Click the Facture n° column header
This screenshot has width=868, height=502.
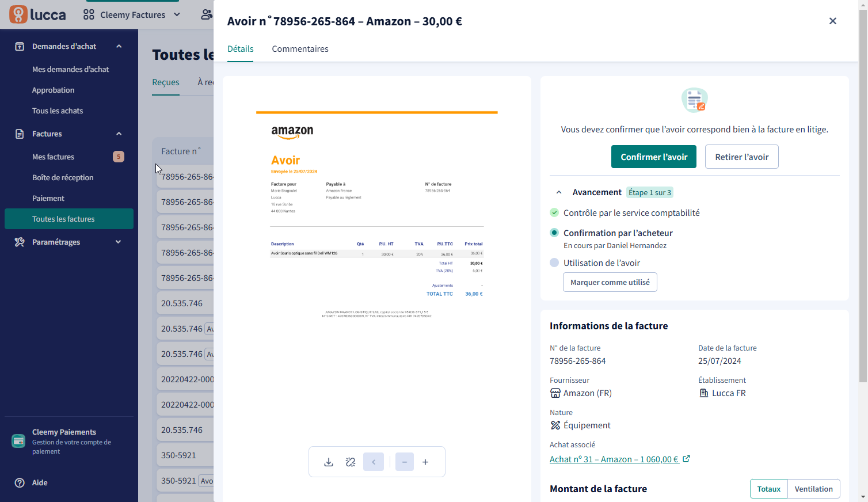point(181,151)
